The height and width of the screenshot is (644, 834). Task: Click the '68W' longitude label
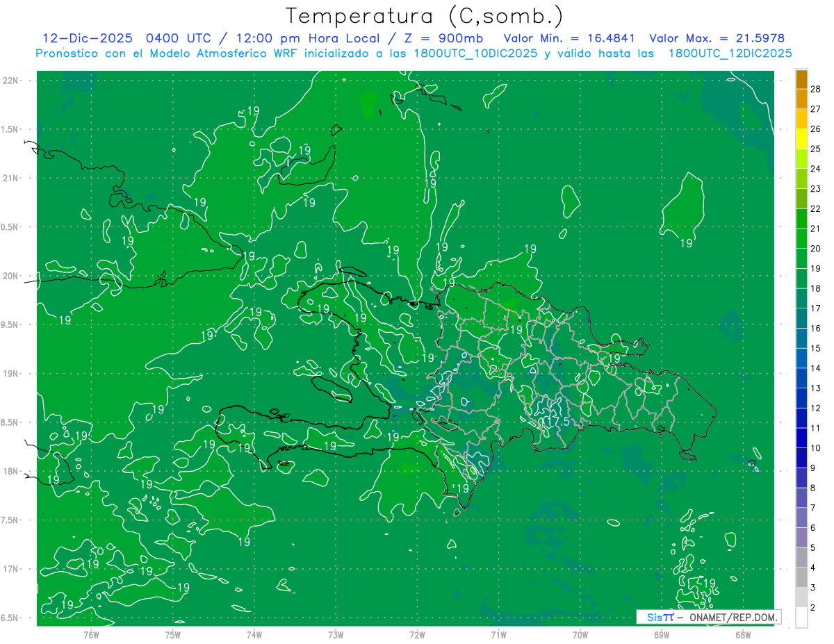tap(743, 634)
